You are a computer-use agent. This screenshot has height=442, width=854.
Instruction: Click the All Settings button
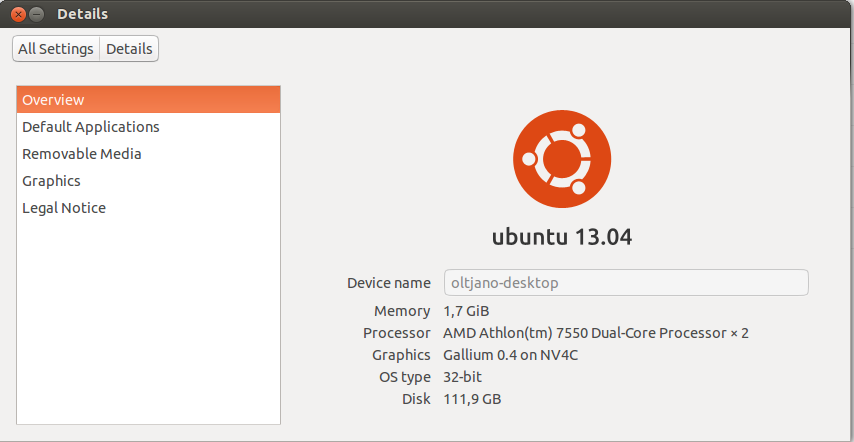coord(56,49)
